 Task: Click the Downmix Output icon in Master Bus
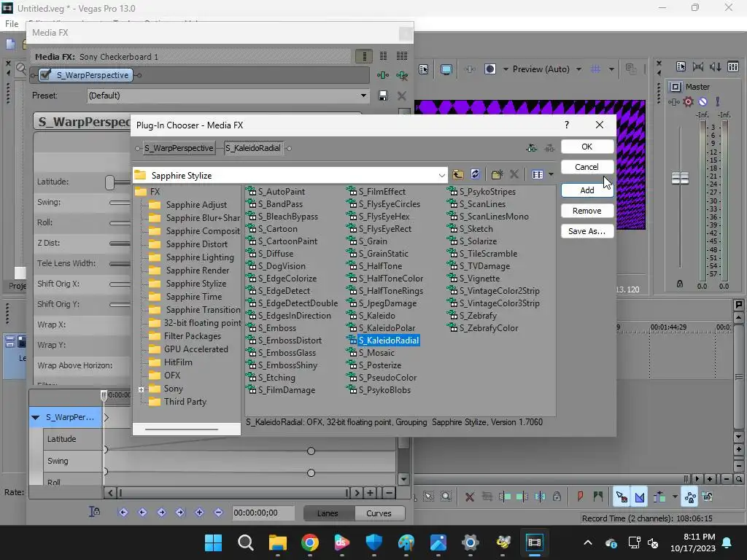coord(698,66)
